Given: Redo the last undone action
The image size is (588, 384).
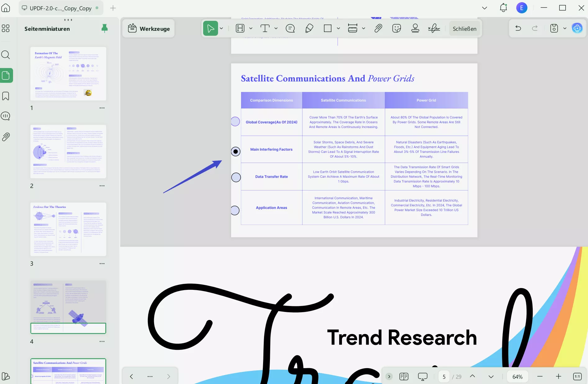Looking at the screenshot, I should coord(535,28).
